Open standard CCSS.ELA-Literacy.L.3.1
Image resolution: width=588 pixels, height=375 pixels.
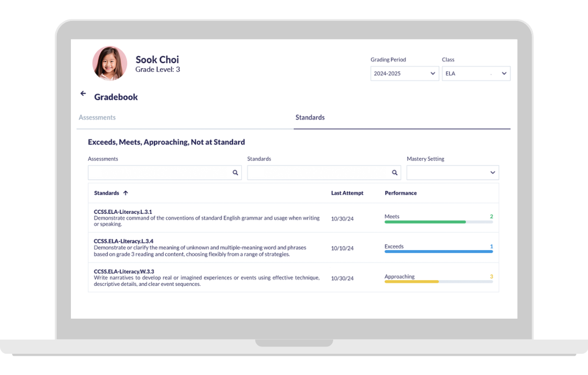[x=123, y=212]
